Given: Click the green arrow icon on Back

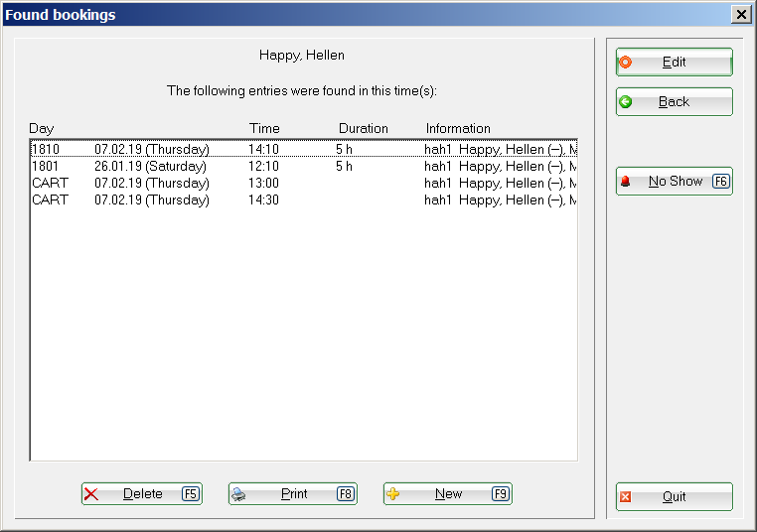Looking at the screenshot, I should (625, 102).
